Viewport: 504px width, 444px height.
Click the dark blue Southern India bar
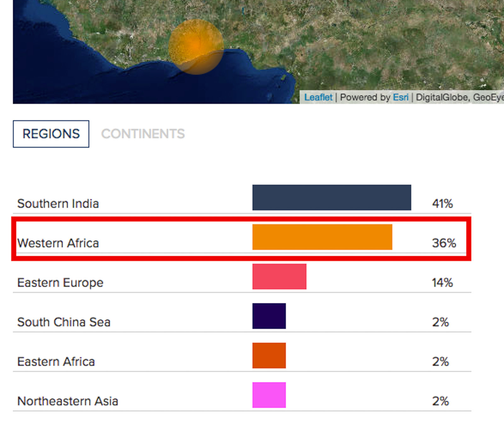[x=331, y=198]
